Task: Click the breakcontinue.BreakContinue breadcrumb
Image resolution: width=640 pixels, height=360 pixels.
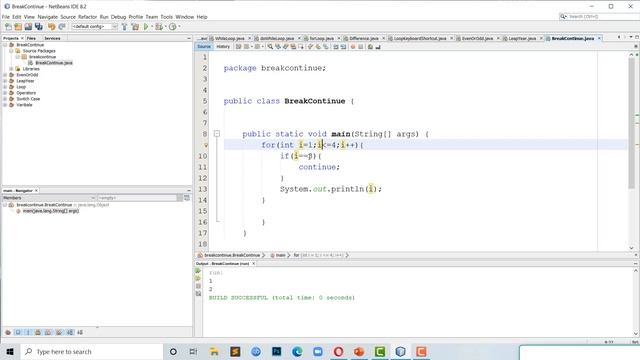Action: coord(232,255)
